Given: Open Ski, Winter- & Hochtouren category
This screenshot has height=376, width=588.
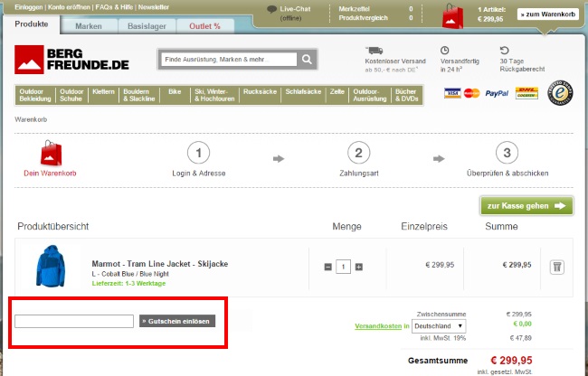Looking at the screenshot, I should tap(214, 95).
